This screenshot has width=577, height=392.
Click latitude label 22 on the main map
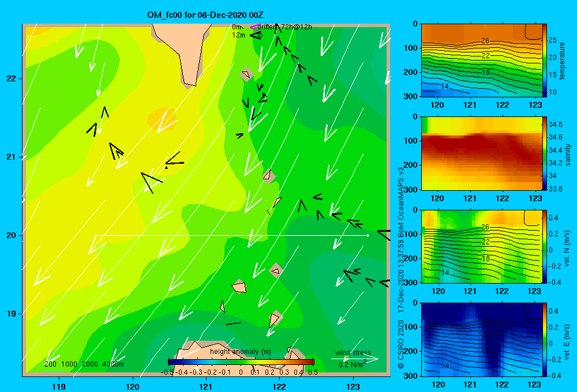tap(12, 79)
